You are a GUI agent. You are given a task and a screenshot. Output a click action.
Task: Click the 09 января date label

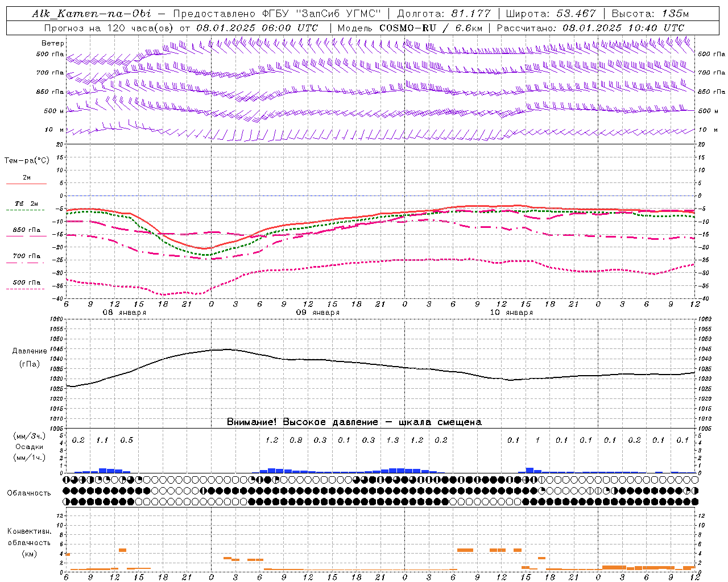point(317,313)
